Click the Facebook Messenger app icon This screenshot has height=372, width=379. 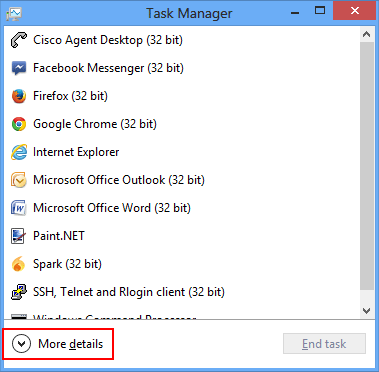click(x=19, y=68)
